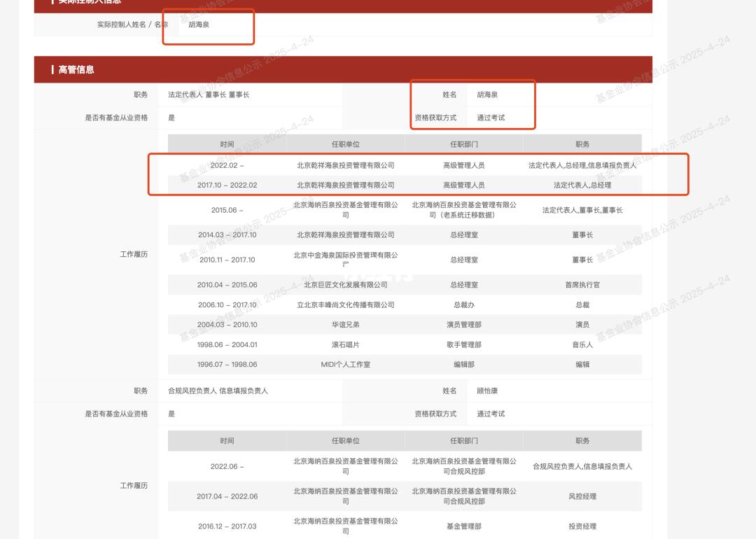Image resolution: width=756 pixels, height=539 pixels.
Task: Click the department cell ending "（老系统迁移数据）"
Action: [x=464, y=210]
